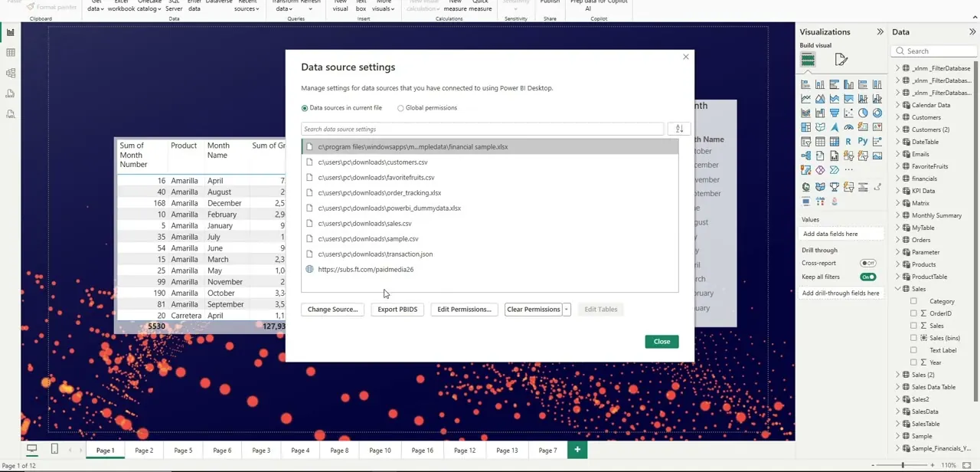Open Clear Permissions dropdown arrow
The image size is (980, 472).
point(567,310)
